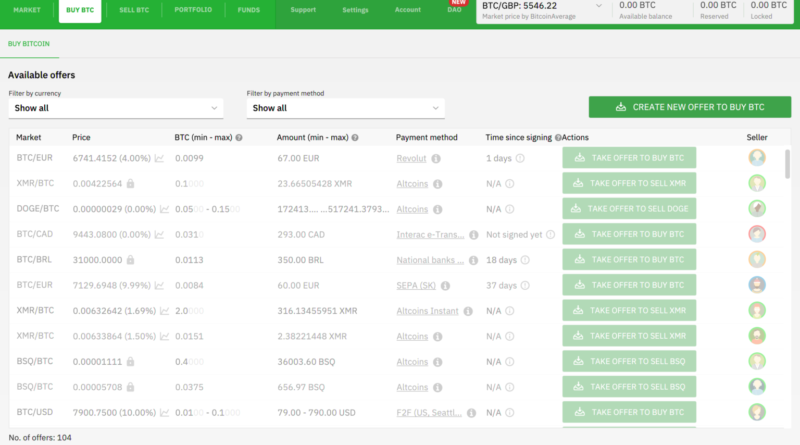Go to the FUNDS tab

(x=248, y=10)
